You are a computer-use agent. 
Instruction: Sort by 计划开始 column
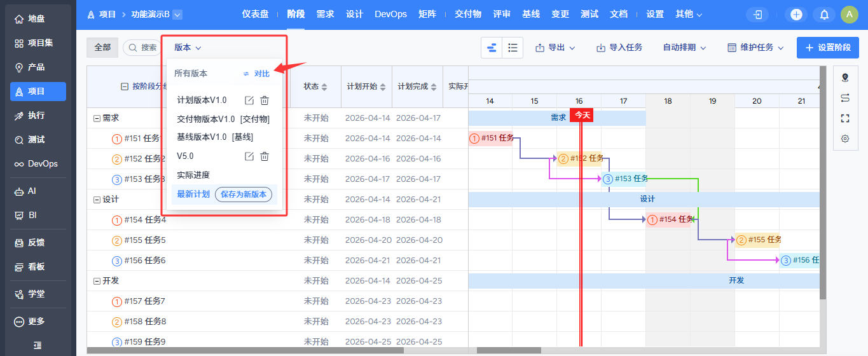pos(366,86)
